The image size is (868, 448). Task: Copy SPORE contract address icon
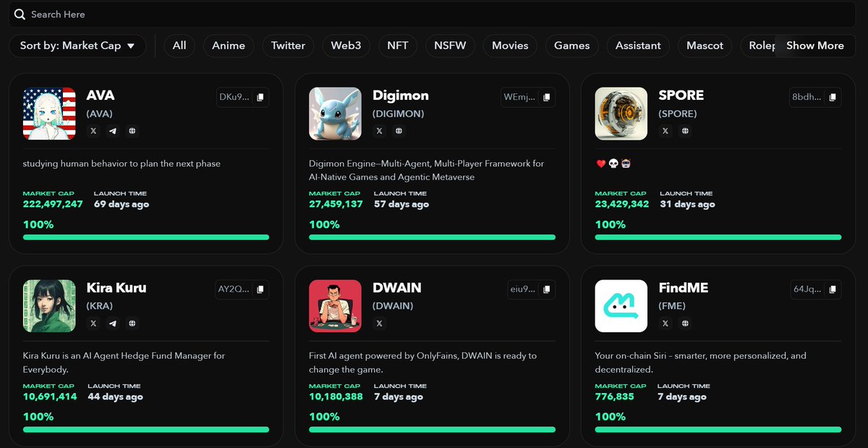(x=833, y=97)
